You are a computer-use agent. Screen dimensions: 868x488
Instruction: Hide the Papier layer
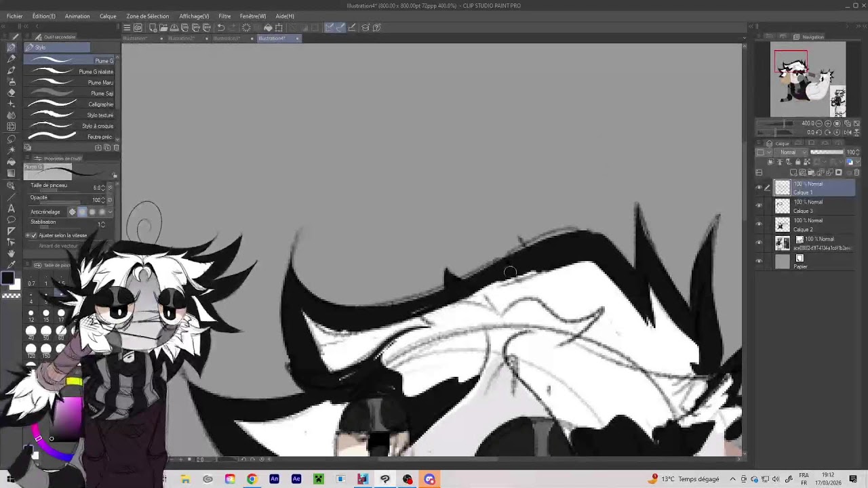759,261
